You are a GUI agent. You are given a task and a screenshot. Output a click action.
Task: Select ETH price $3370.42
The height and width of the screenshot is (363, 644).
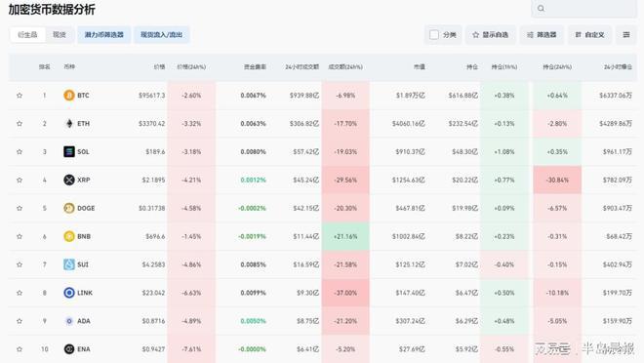pos(151,124)
